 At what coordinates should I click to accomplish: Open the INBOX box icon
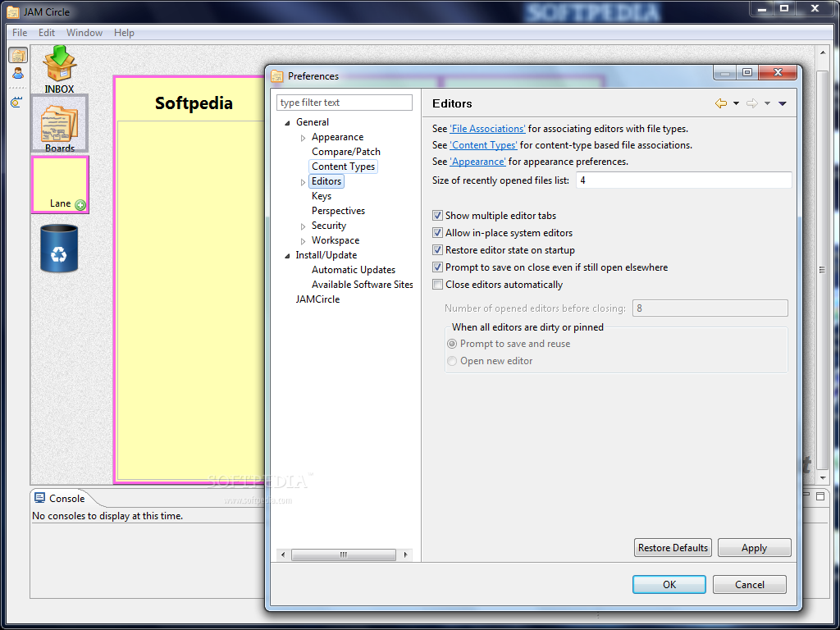pyautogui.click(x=59, y=63)
